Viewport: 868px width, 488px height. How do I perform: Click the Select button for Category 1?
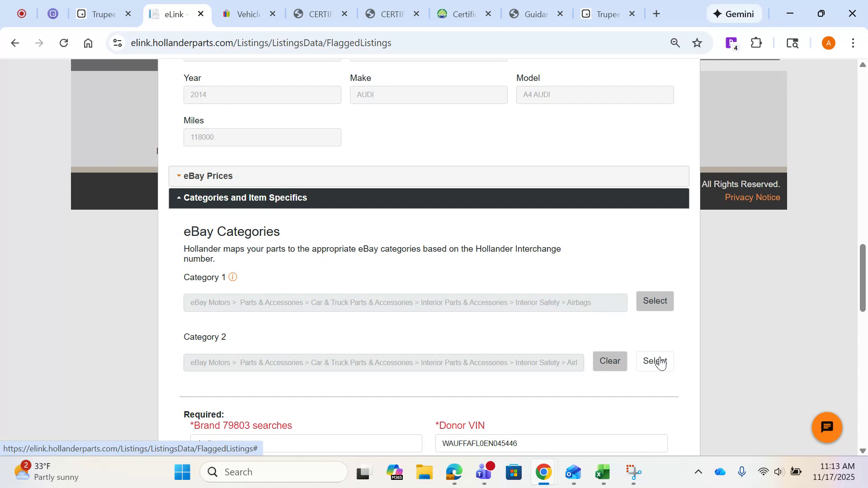(654, 301)
